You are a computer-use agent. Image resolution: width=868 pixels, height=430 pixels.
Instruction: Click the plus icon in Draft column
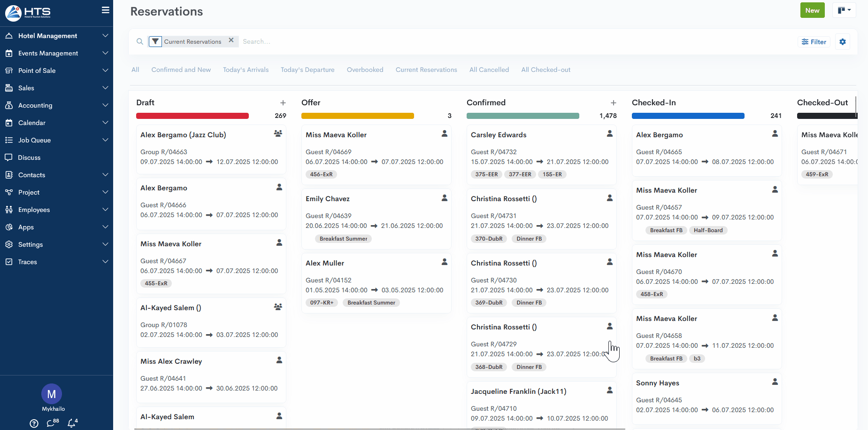coord(283,103)
